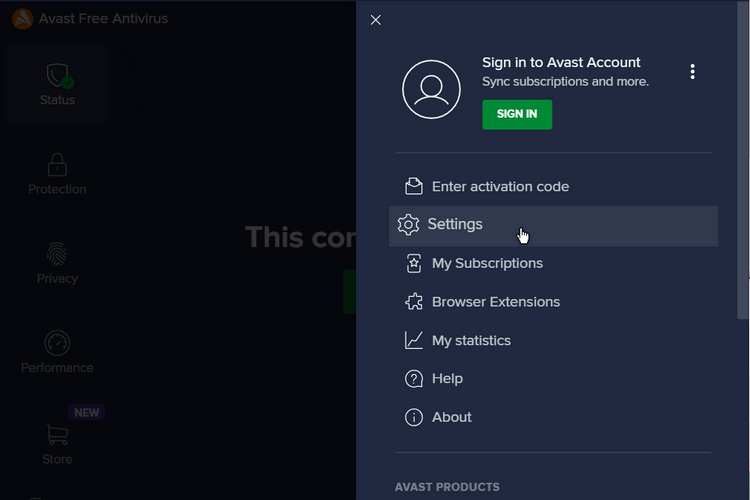Click the Avast Free Antivirus title text
This screenshot has width=750, height=500.
(x=103, y=19)
